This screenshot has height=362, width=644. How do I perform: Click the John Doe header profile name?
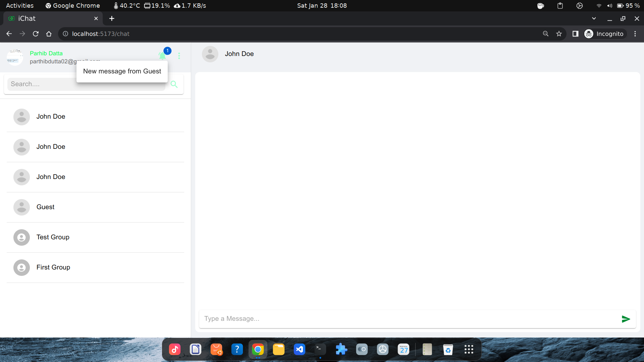click(239, 54)
